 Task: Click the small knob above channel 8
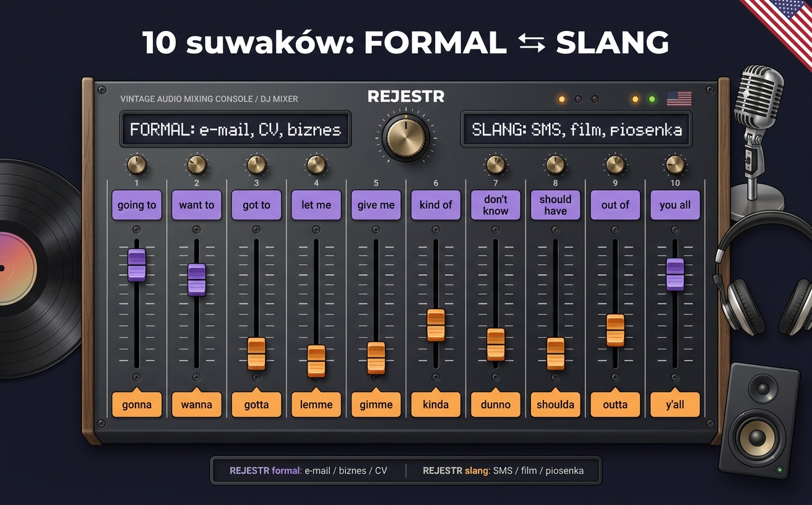point(556,164)
